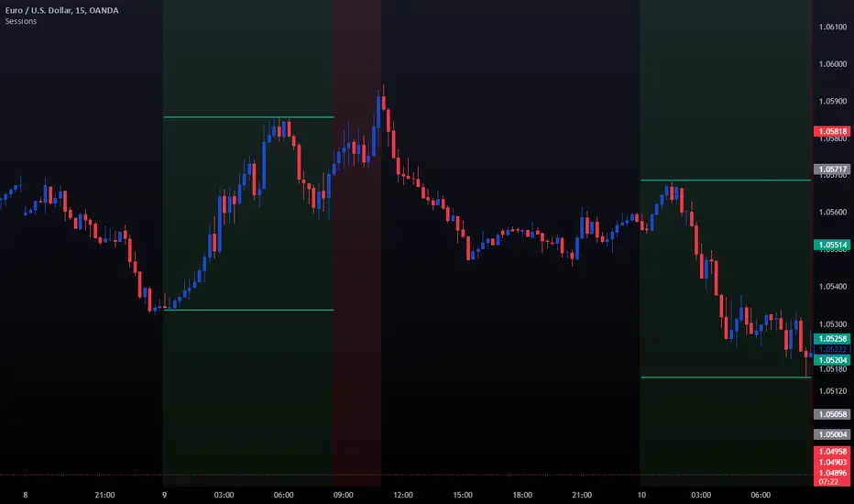Click the date label 8 on time axis
854x504 pixels.
[25, 495]
